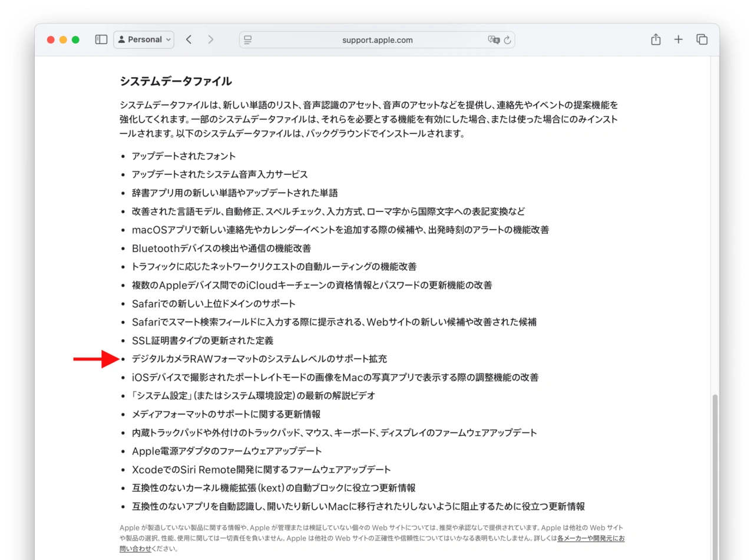Click the translate page icon
The image size is (754, 560).
[x=493, y=40]
